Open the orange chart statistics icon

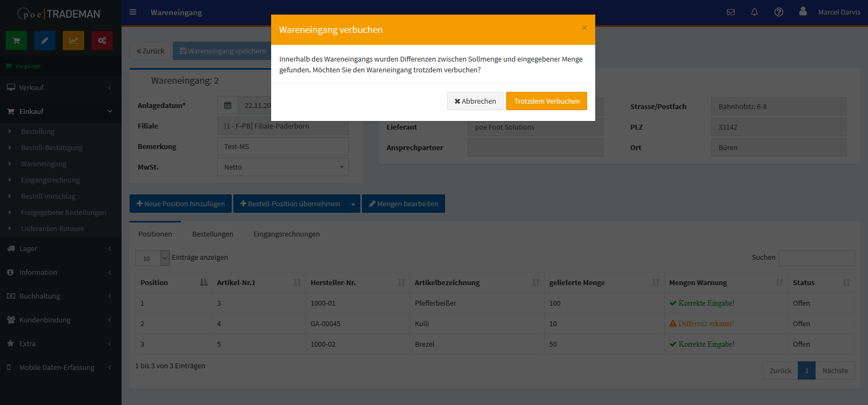coord(73,40)
